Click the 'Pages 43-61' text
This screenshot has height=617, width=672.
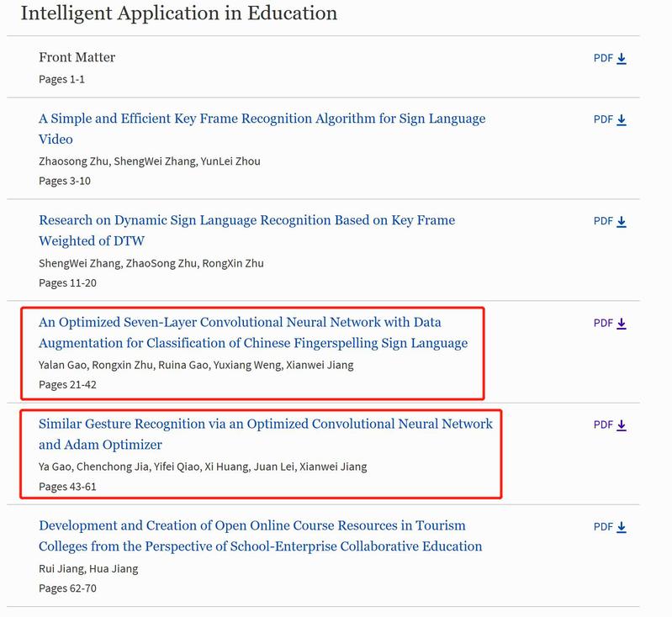[67, 487]
